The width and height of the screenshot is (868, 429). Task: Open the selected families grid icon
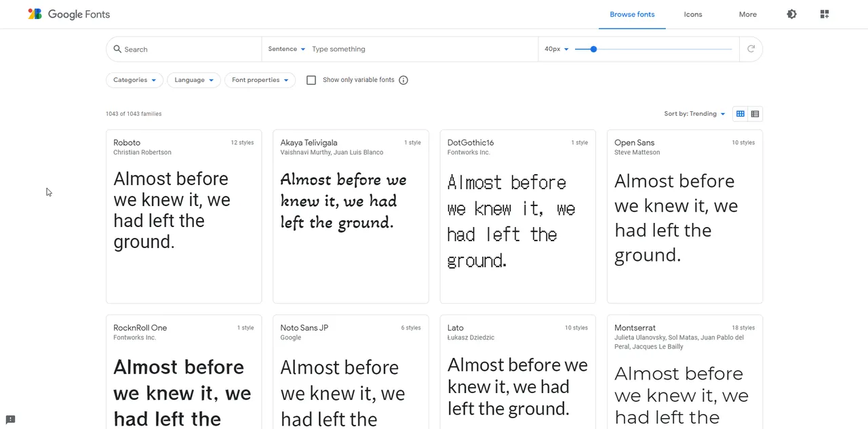[x=825, y=14]
